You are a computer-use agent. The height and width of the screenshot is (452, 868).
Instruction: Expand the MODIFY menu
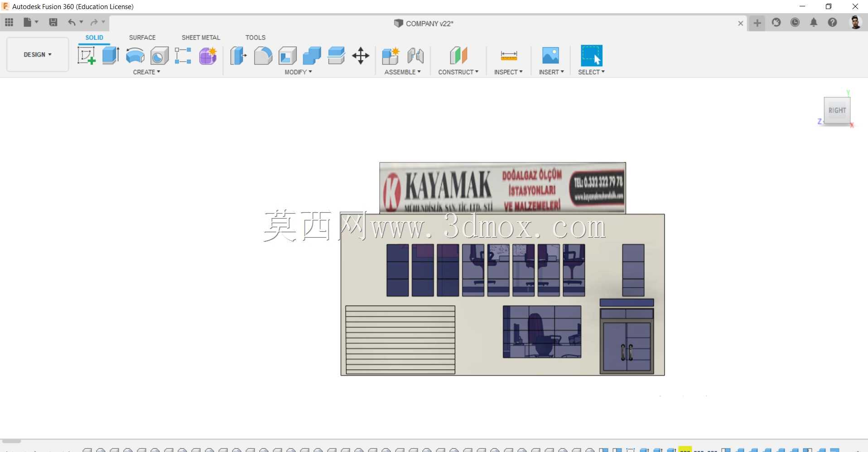click(x=298, y=72)
